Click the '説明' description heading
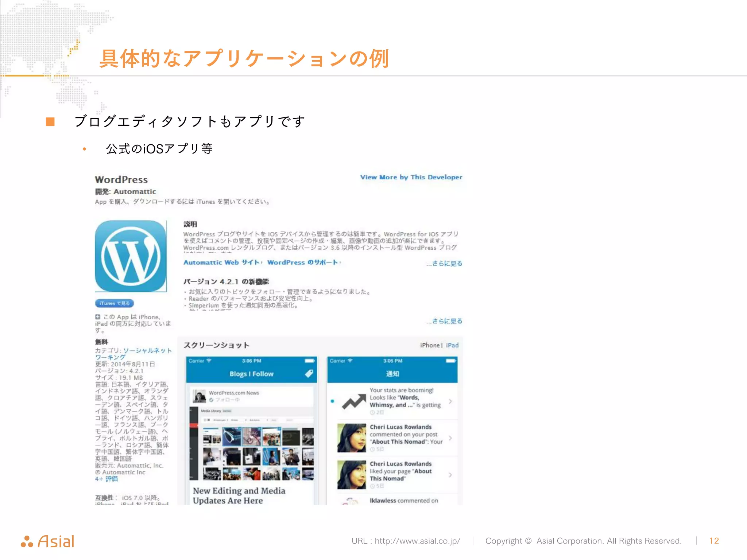747x560 pixels. 190,224
